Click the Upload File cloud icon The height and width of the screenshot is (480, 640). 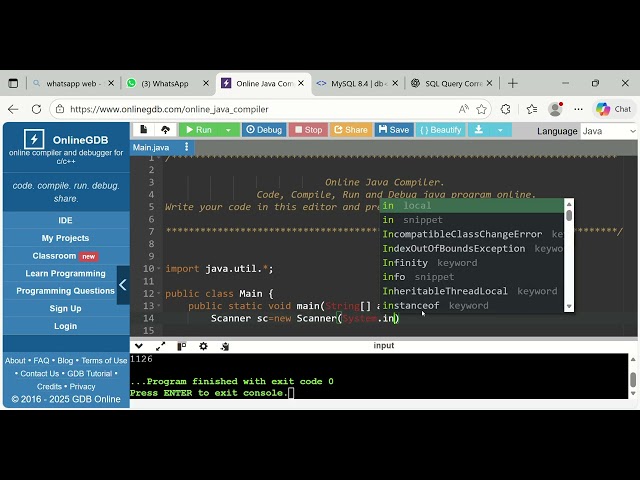[x=165, y=130]
